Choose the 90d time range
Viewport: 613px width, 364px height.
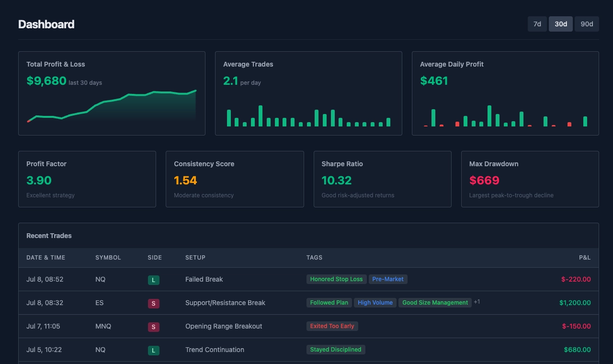(x=587, y=24)
